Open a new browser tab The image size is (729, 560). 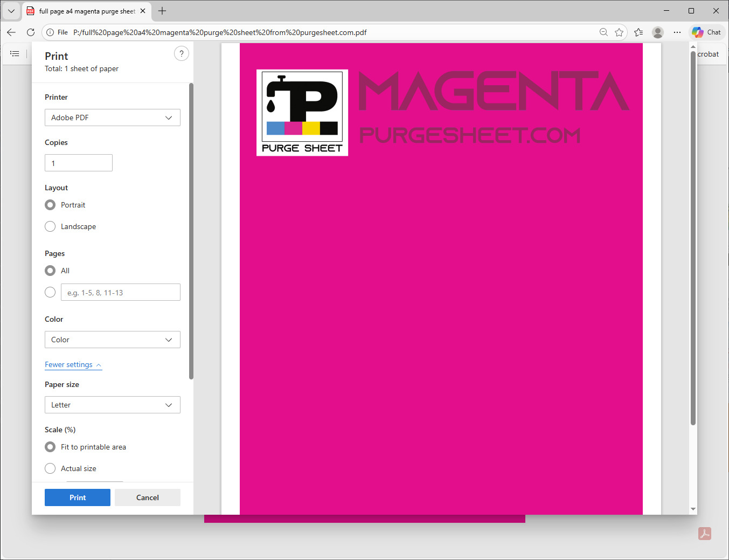coord(162,11)
